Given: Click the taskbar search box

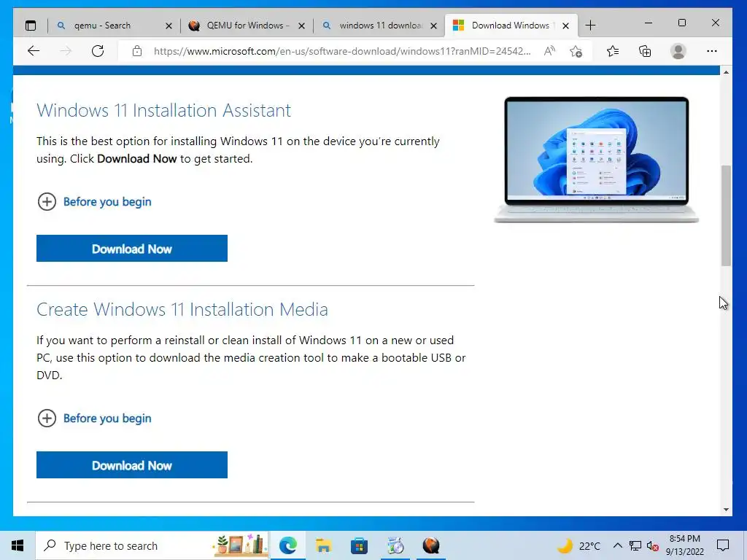Looking at the screenshot, I should coord(152,545).
